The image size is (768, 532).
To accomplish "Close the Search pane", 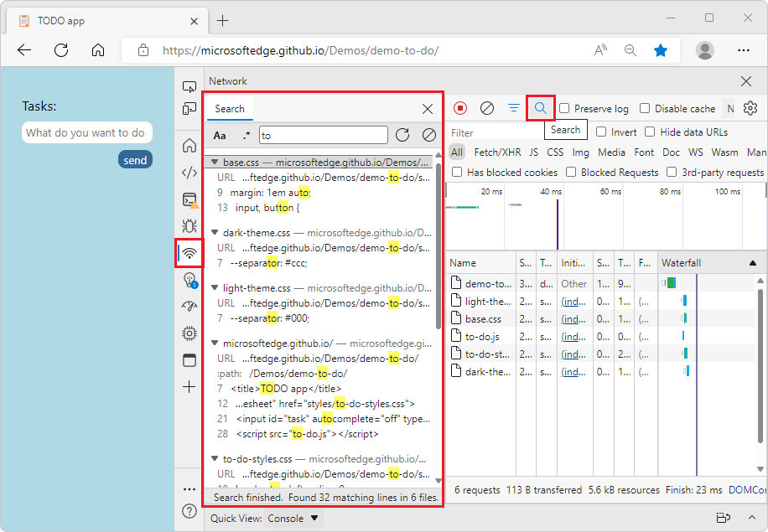I will [427, 109].
